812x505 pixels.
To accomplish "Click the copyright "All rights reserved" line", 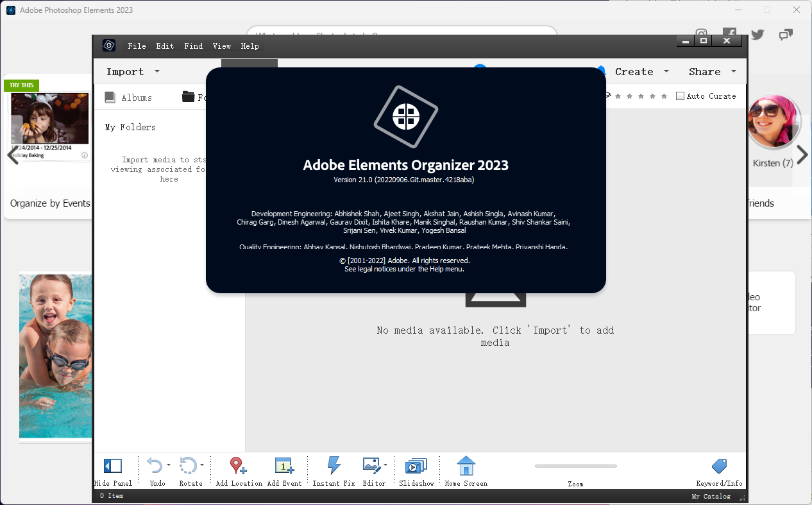I will click(x=405, y=261).
